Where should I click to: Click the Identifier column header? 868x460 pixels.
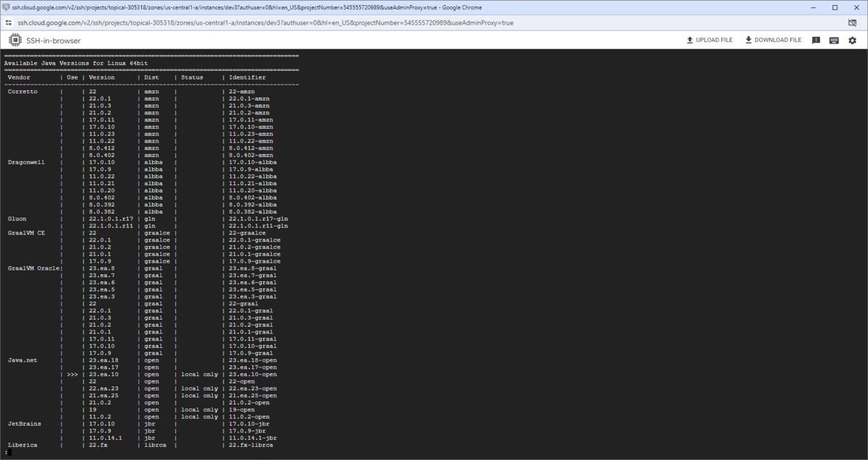[247, 77]
